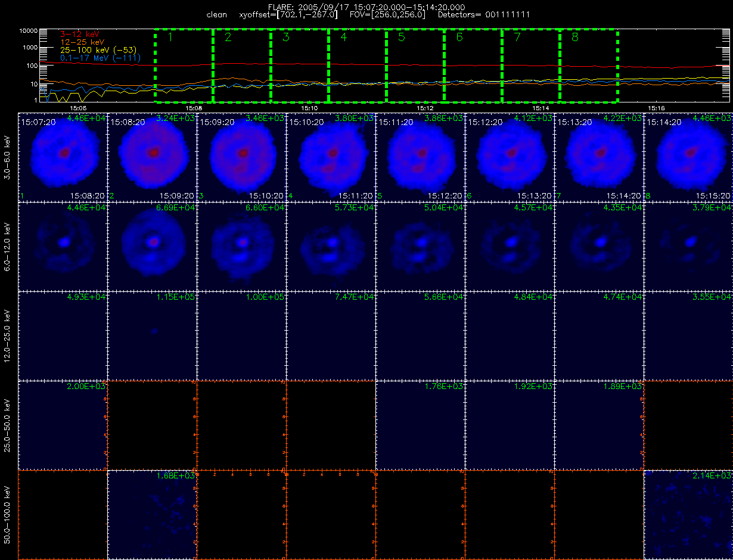Open the 3-6 keV image starting 15:09:20
733x560 pixels.
[242, 157]
